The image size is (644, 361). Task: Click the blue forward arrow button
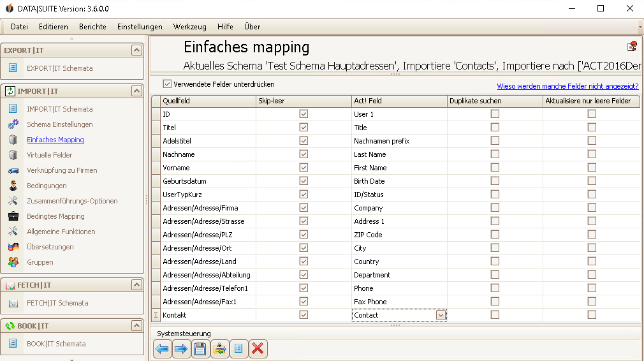point(181,349)
